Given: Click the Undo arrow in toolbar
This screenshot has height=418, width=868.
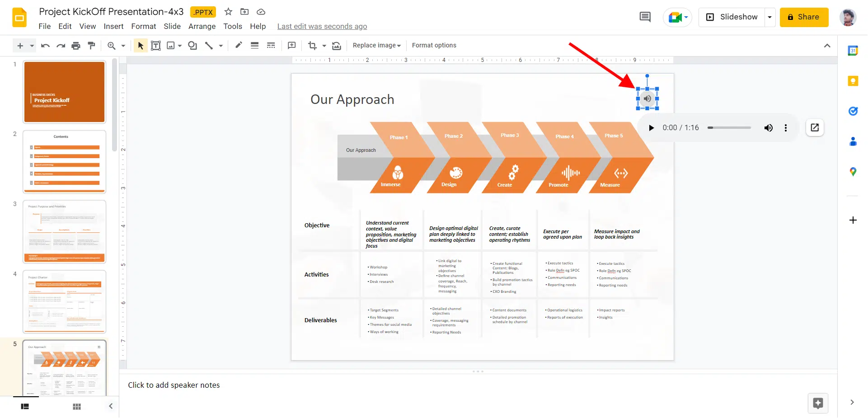Looking at the screenshot, I should point(45,46).
